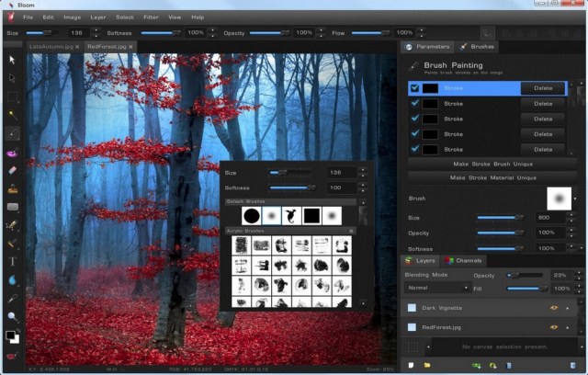This screenshot has height=375, width=588.
Task: Open the Filter menu
Action: pyautogui.click(x=151, y=17)
